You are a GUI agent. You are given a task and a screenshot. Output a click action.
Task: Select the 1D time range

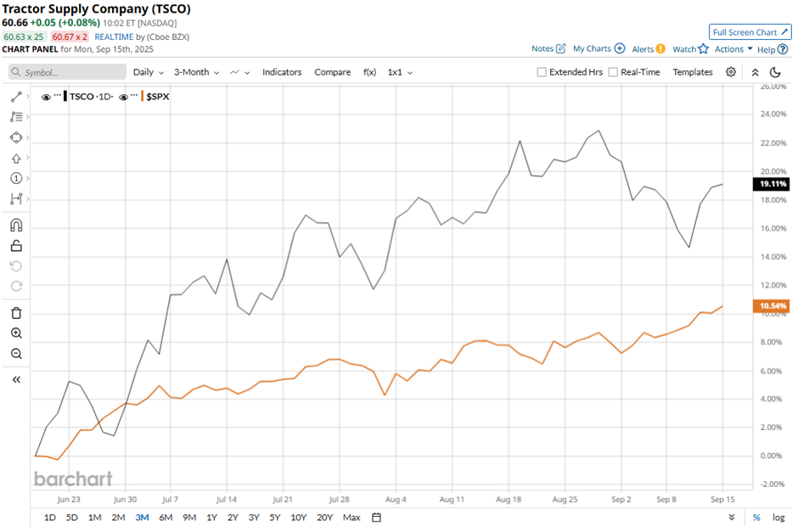pos(50,518)
